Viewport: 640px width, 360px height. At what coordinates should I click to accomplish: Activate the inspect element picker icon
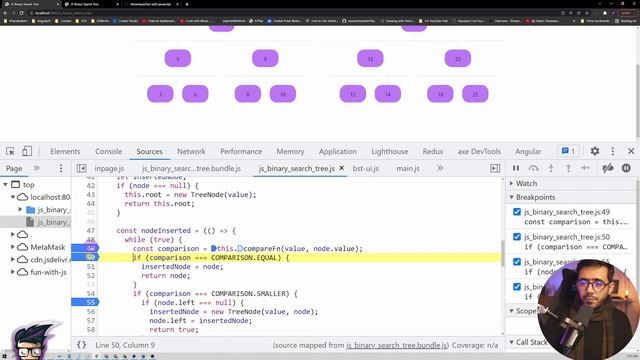[x=11, y=151]
